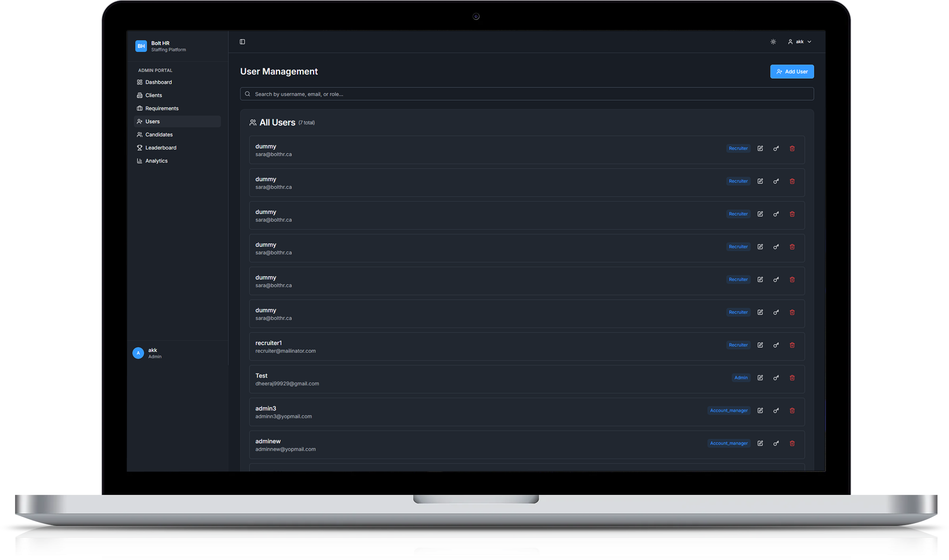Click the Bolt HR logo icon
The height and width of the screenshot is (560, 949).
pos(141,46)
